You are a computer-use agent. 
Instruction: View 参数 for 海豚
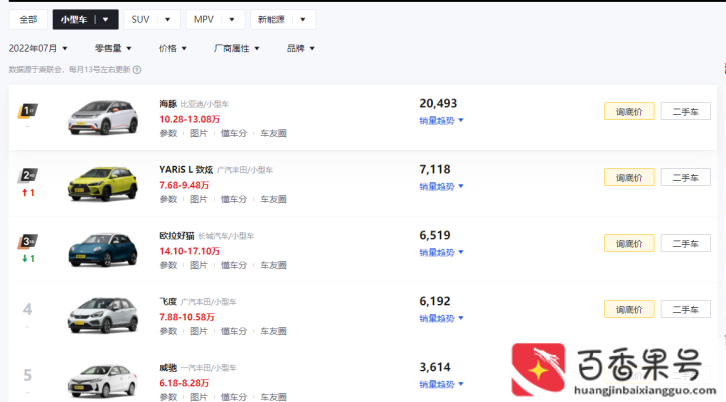pyautogui.click(x=169, y=133)
